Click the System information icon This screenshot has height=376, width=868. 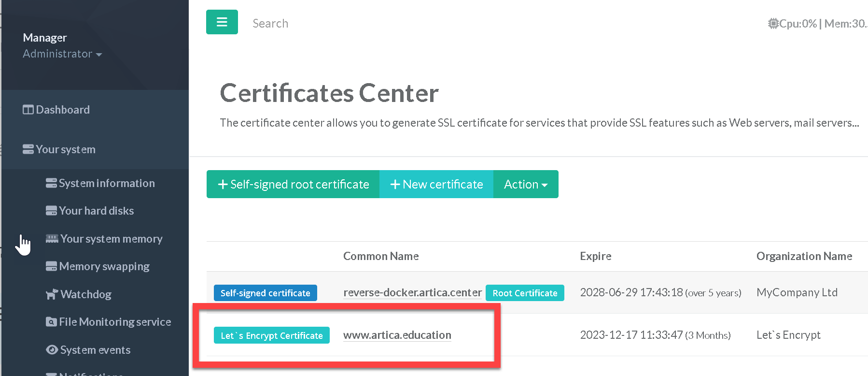click(51, 183)
